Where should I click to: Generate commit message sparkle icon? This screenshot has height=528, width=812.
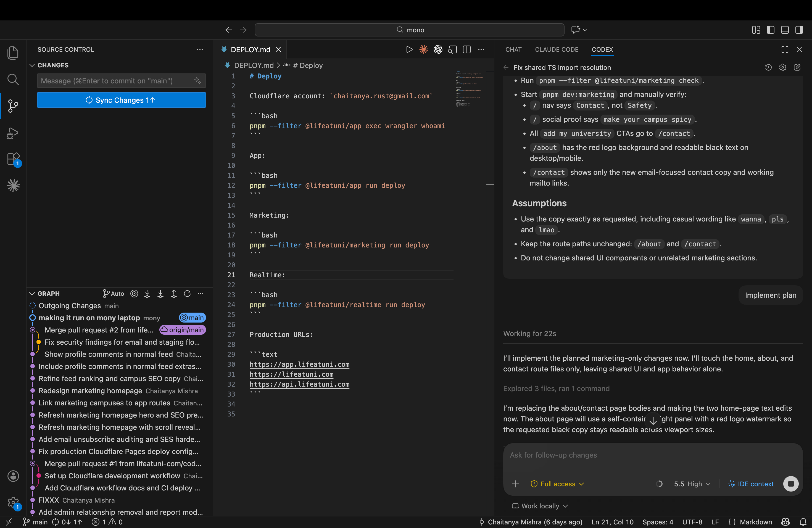pyautogui.click(x=197, y=80)
